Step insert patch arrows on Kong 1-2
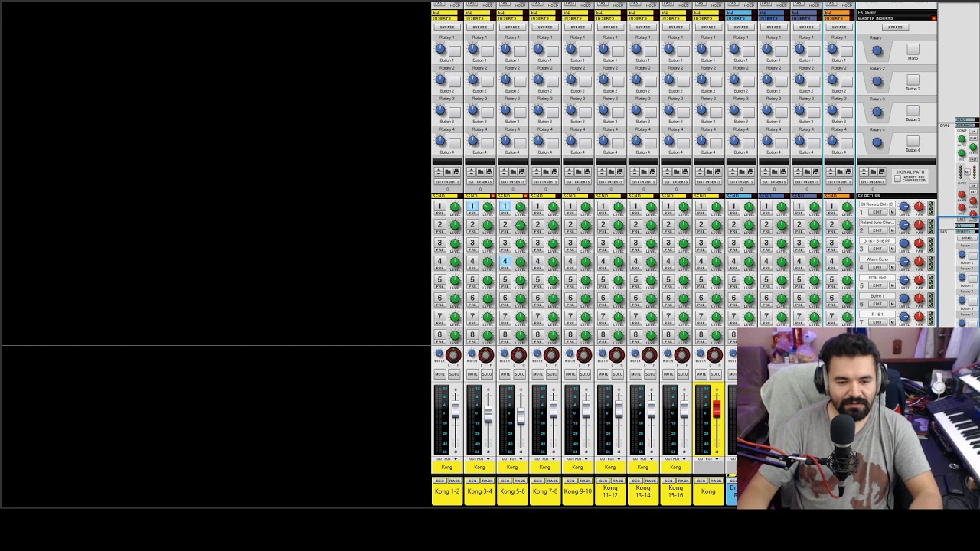980x551 pixels. pos(439,171)
